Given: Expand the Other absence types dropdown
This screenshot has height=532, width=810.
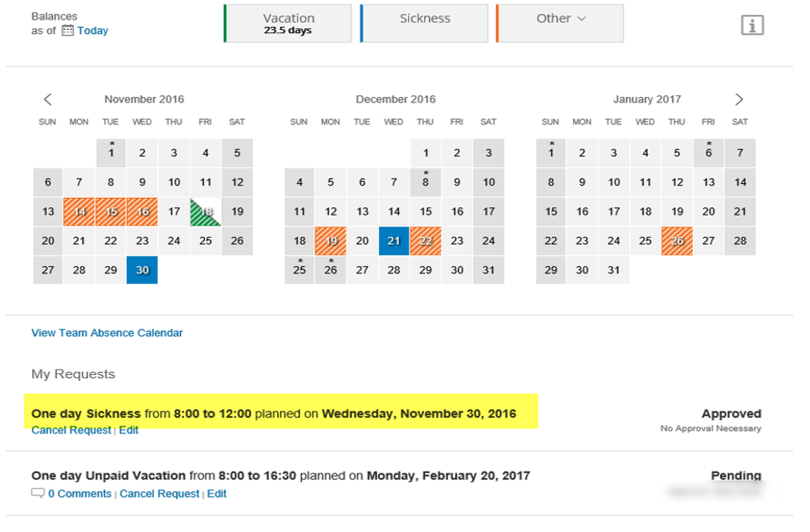Looking at the screenshot, I should [561, 23].
